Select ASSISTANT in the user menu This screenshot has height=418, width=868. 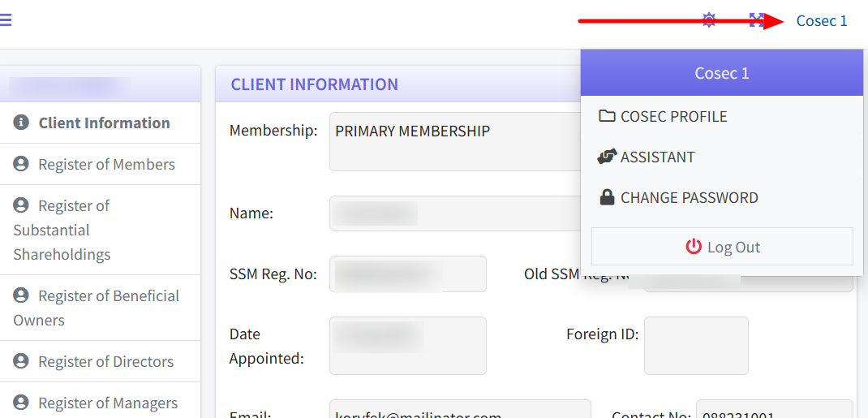657,157
